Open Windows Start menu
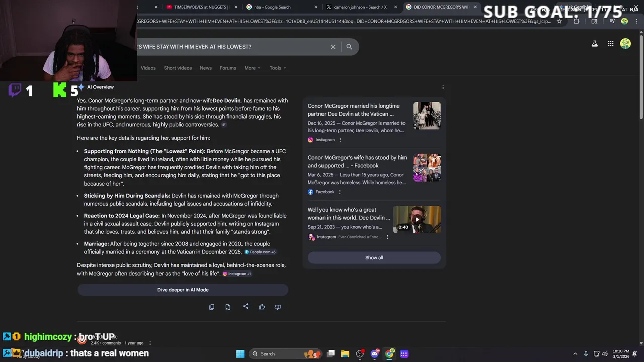The height and width of the screenshot is (362, 644). pos(240,354)
